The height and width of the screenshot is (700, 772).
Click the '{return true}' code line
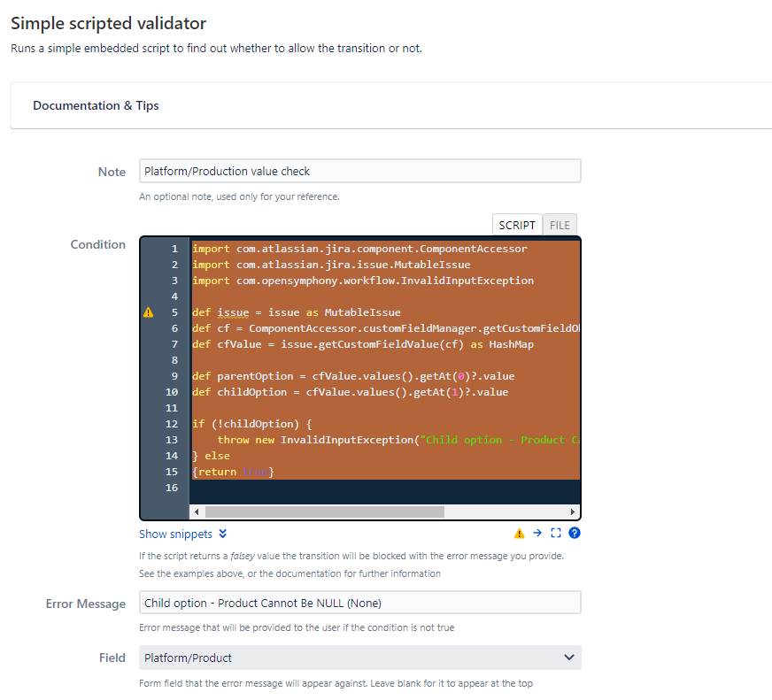pos(233,472)
